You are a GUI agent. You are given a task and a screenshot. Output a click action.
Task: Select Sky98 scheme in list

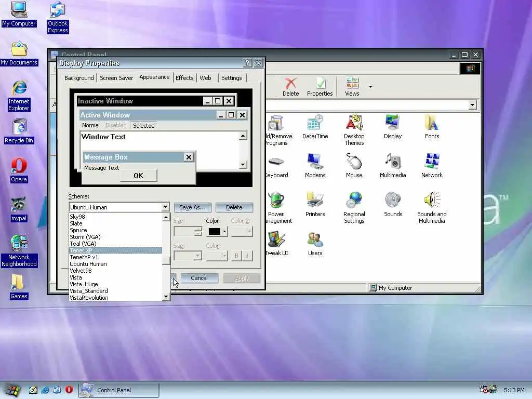click(115, 217)
